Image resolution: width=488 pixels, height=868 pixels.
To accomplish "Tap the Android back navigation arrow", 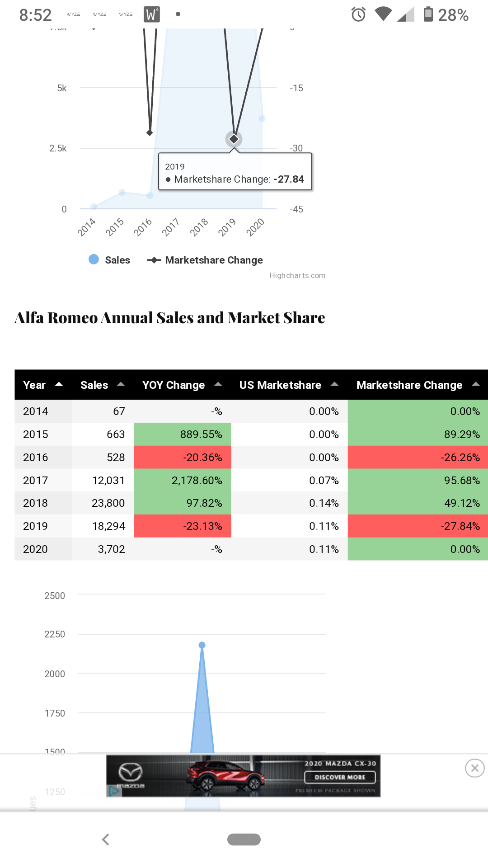I will tap(106, 840).
